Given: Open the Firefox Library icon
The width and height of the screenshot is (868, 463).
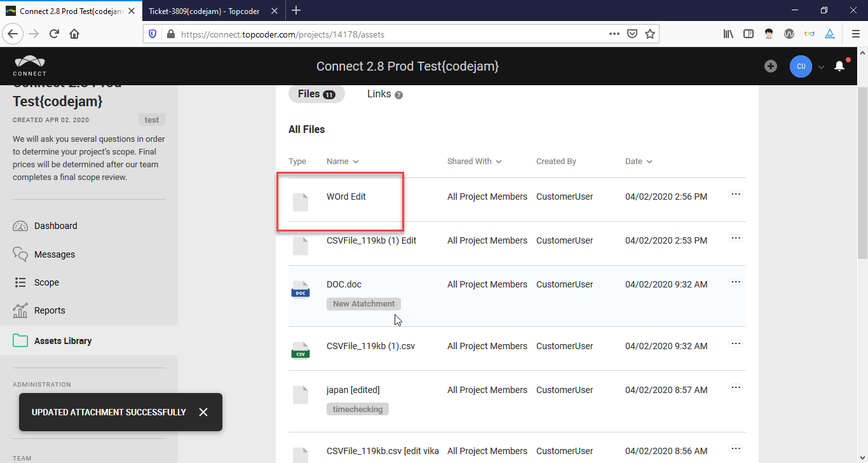Looking at the screenshot, I should click(728, 34).
